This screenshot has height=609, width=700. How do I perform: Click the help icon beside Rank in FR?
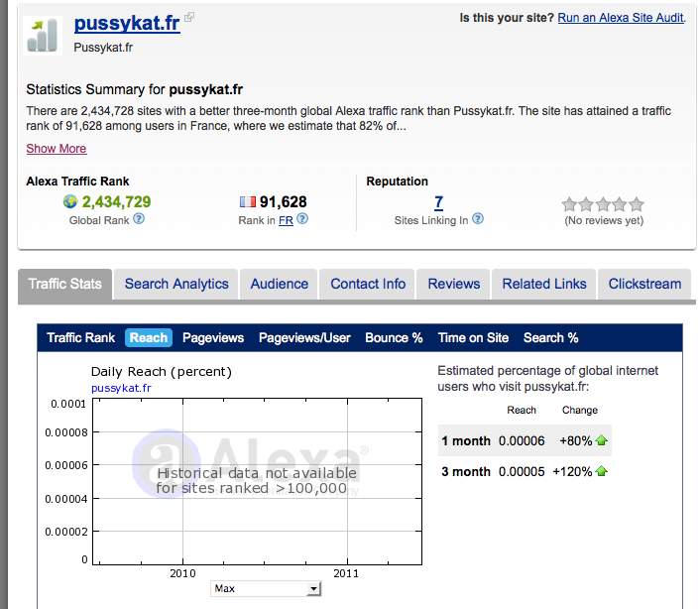(x=302, y=219)
